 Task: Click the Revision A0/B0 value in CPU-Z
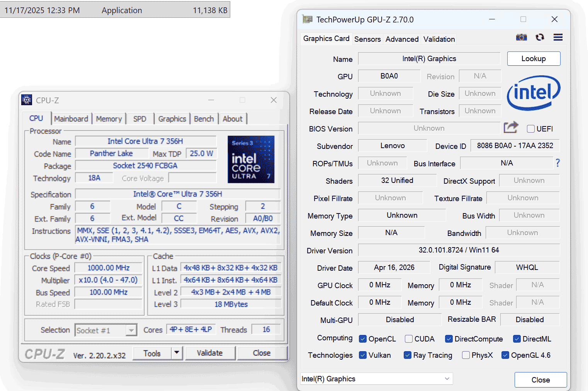(263, 219)
